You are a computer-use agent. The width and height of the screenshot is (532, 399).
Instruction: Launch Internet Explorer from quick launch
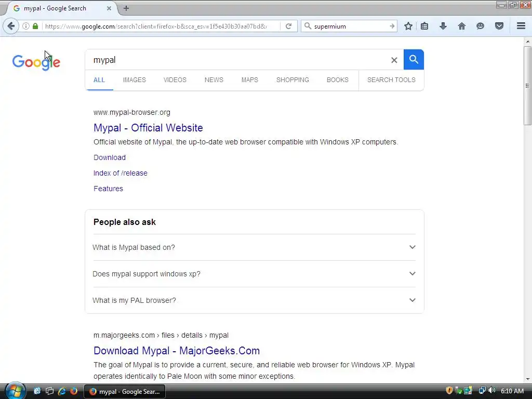coord(62,391)
